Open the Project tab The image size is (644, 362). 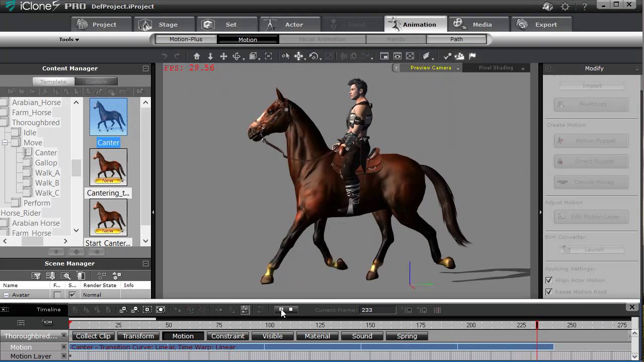pos(102,24)
